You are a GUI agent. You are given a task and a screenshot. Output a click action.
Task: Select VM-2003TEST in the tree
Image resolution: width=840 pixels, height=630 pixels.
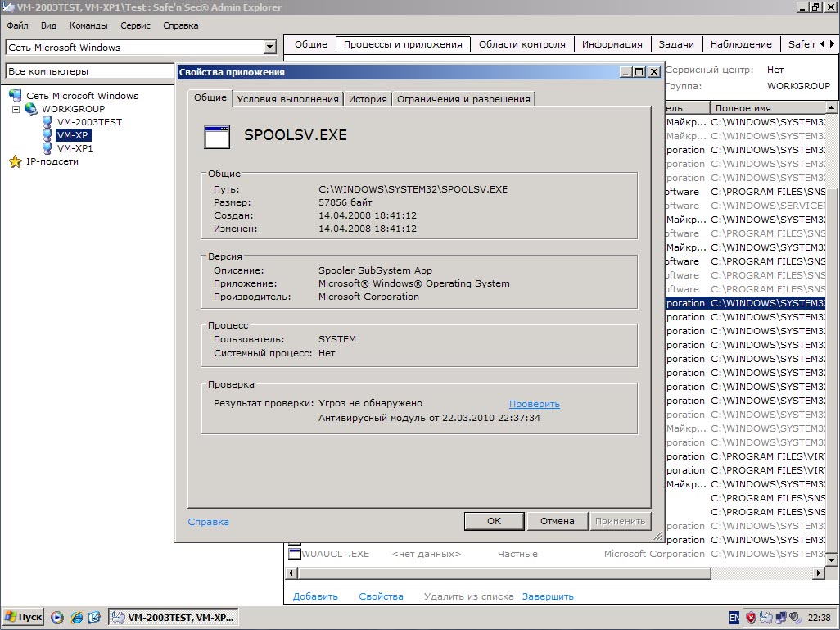click(89, 122)
